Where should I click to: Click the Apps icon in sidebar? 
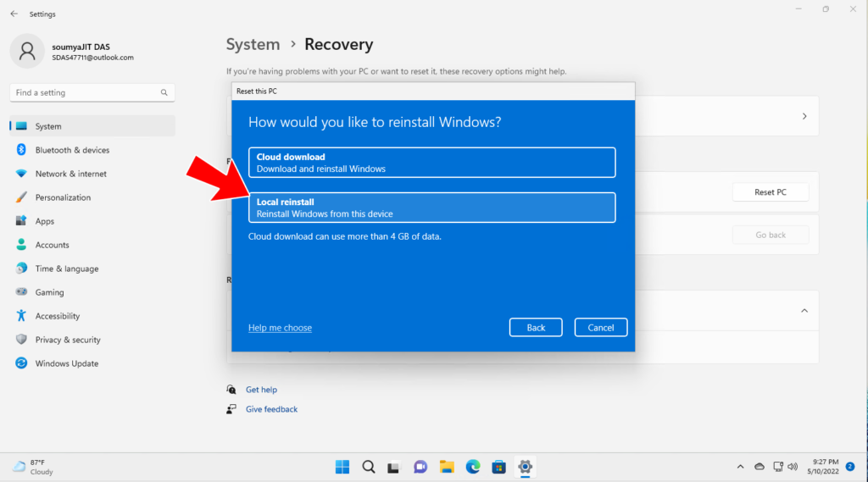21,221
